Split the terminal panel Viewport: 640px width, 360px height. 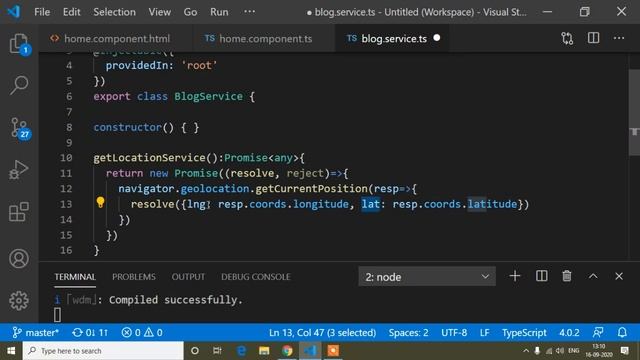(x=541, y=276)
